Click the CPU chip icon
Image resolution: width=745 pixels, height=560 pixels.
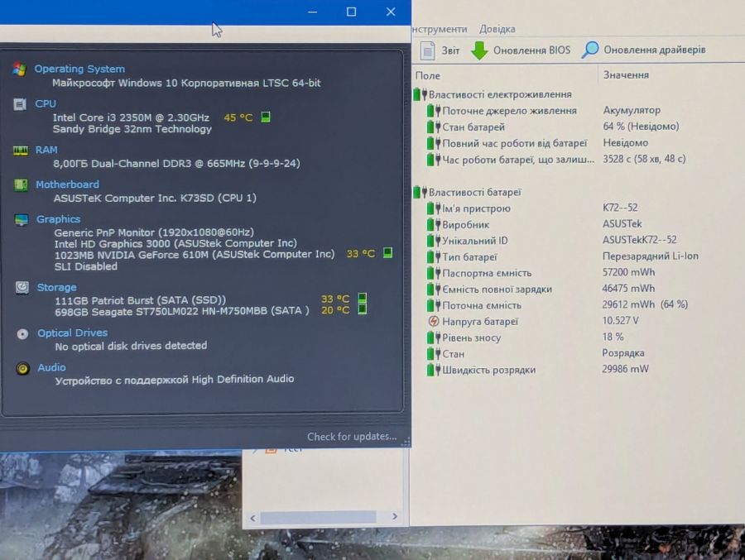20,104
